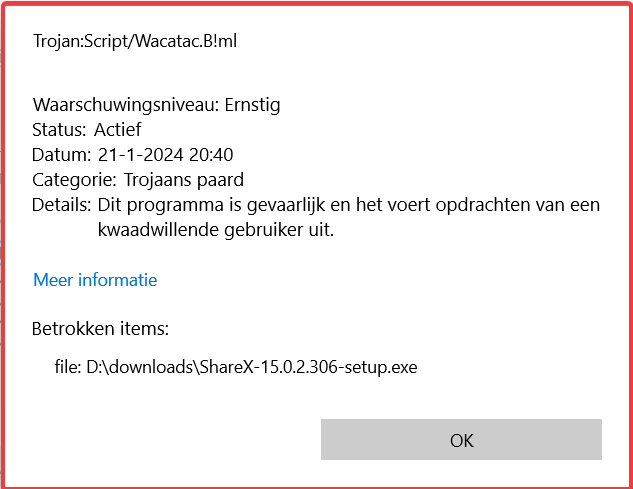Select the Actief status value
The image size is (633, 489).
pyautogui.click(x=118, y=129)
